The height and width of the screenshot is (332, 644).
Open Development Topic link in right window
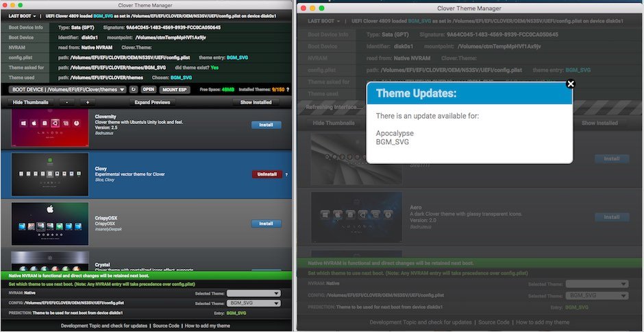click(421, 322)
